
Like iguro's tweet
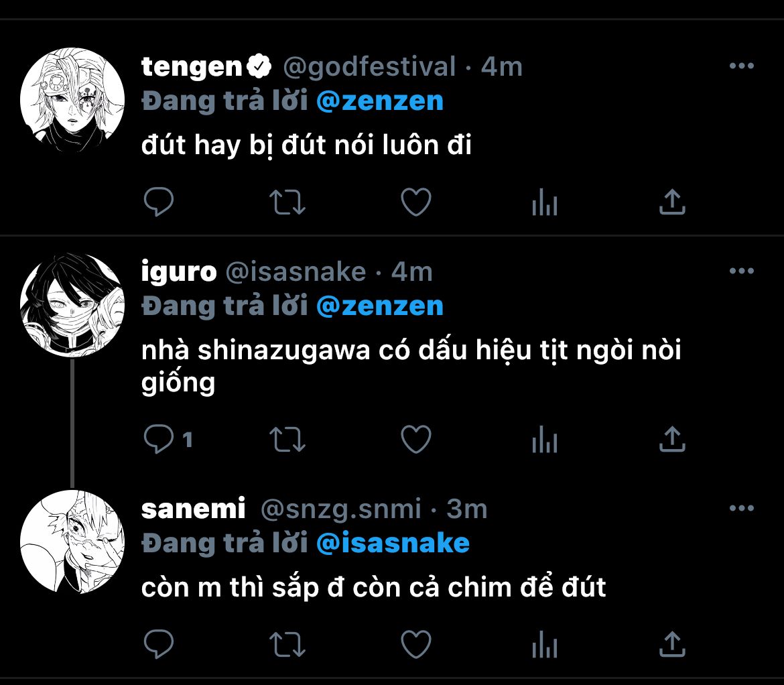(x=416, y=440)
